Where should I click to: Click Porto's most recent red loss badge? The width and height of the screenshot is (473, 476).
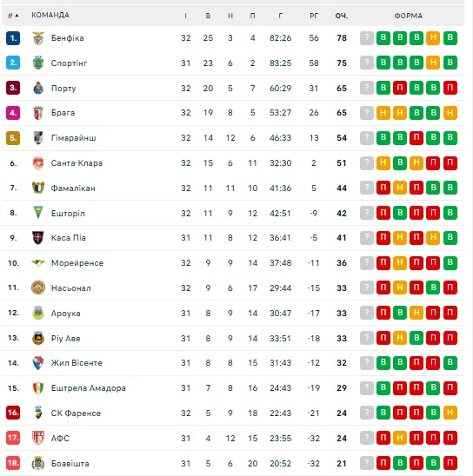(450, 88)
